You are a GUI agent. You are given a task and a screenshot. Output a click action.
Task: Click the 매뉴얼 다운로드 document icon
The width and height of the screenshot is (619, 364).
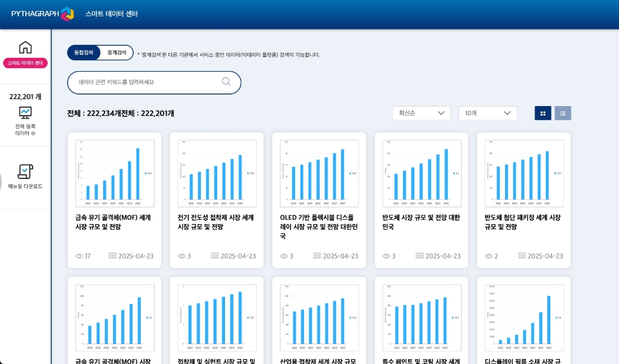(25, 172)
